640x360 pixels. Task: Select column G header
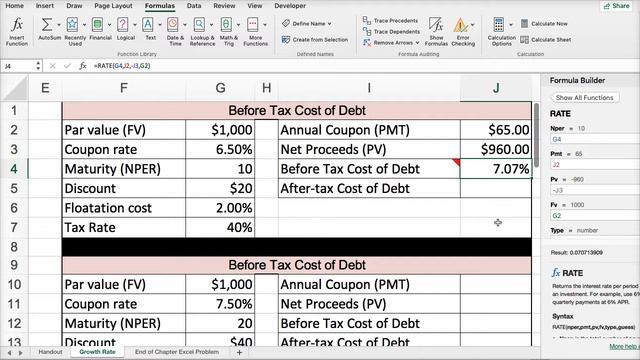[220, 88]
